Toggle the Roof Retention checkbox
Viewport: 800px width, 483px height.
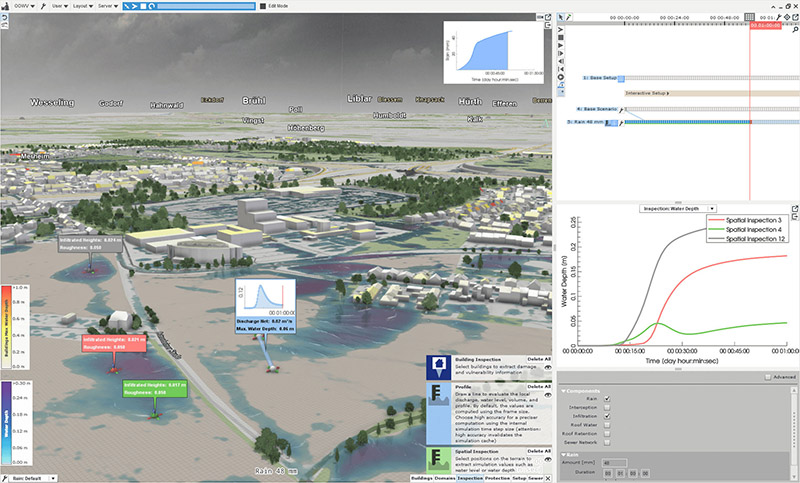click(x=607, y=434)
